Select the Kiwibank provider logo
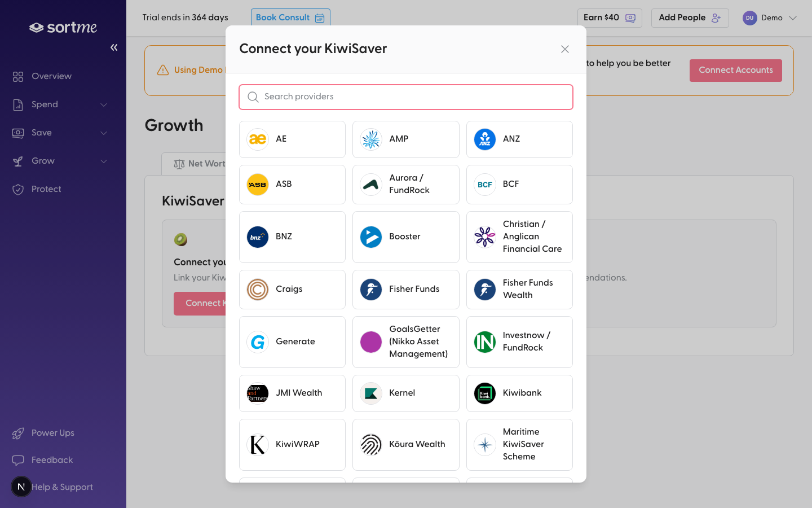812x508 pixels. tap(485, 393)
